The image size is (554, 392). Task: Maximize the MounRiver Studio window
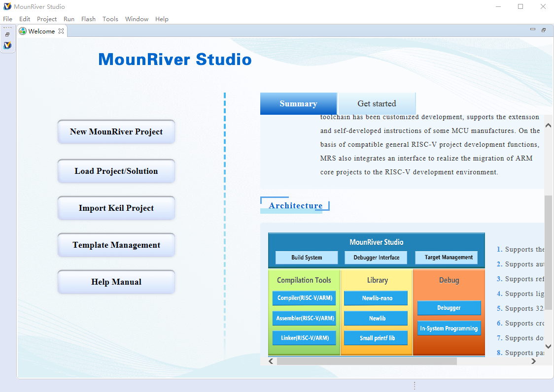point(520,7)
